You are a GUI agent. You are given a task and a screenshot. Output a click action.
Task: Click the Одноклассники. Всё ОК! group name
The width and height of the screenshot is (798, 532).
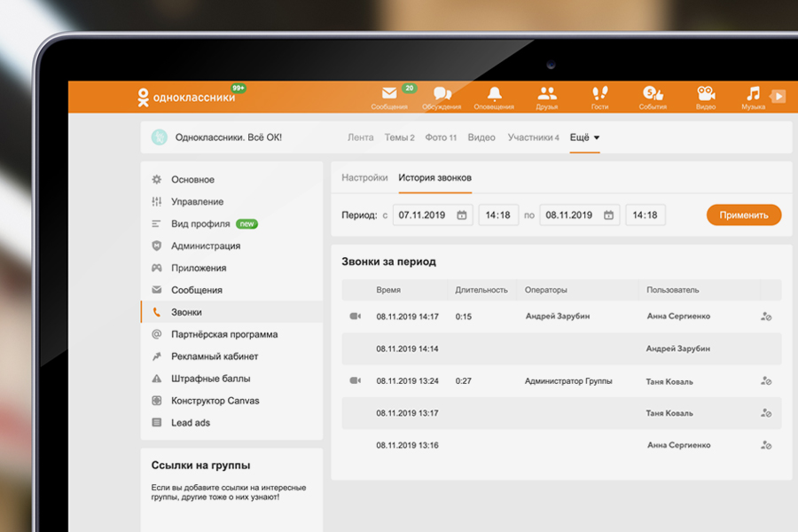pyautogui.click(x=229, y=137)
